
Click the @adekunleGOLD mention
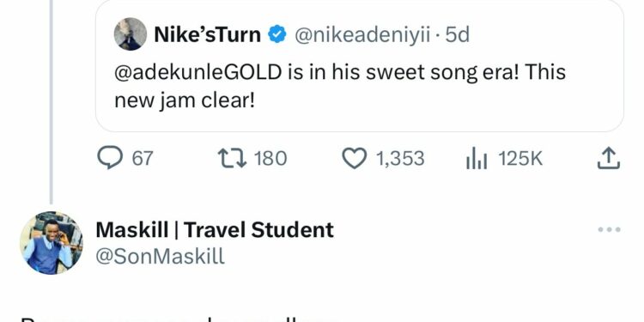click(x=198, y=73)
